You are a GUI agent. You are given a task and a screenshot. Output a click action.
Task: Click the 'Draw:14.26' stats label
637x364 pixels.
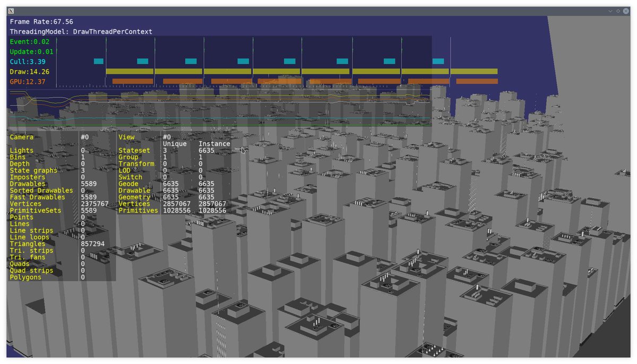tap(29, 72)
